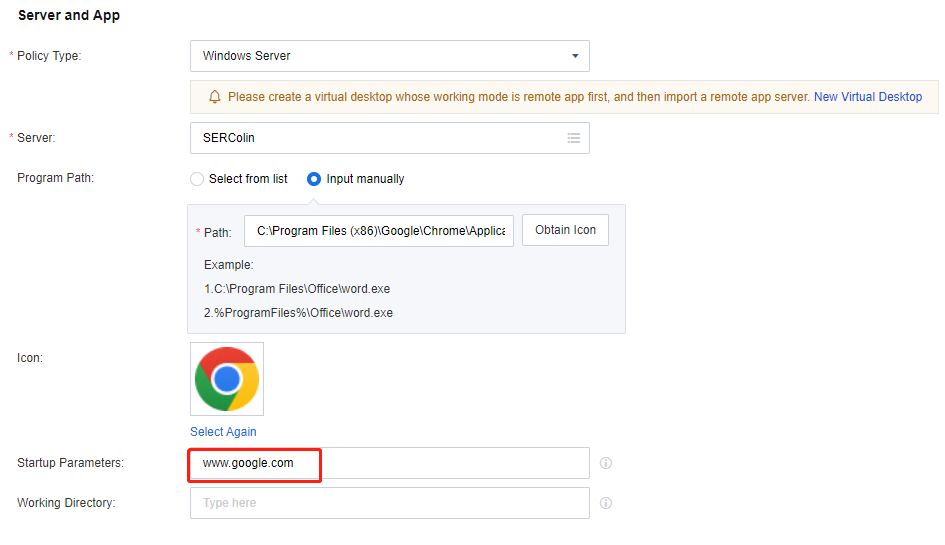The width and height of the screenshot is (945, 545).
Task: Click the bell icon in the notice
Action: click(214, 97)
